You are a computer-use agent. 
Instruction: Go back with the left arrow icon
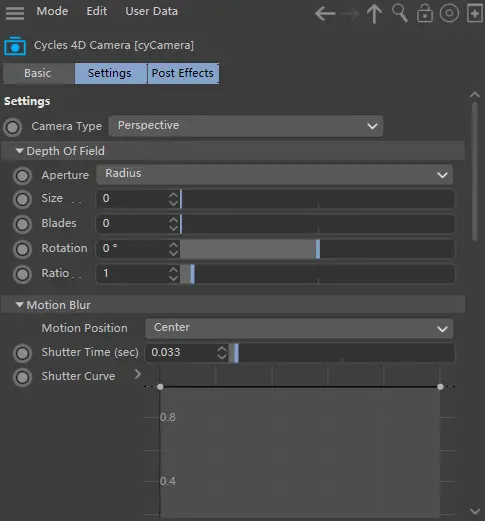(325, 14)
